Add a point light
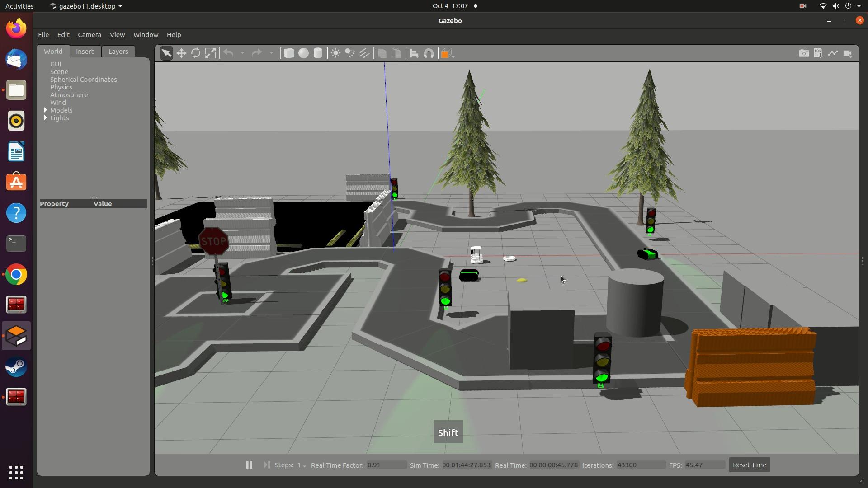This screenshot has width=868, height=488. (335, 53)
